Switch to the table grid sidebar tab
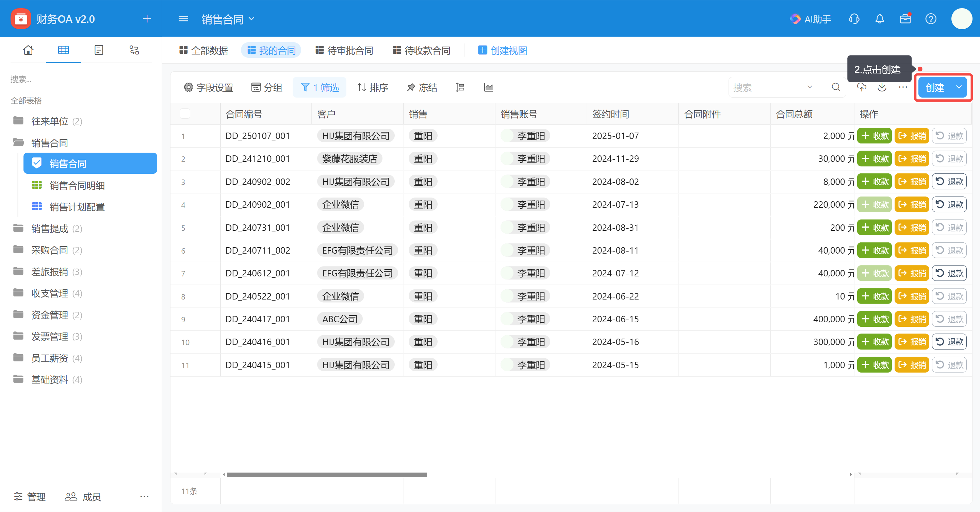980x512 pixels. pos(64,50)
